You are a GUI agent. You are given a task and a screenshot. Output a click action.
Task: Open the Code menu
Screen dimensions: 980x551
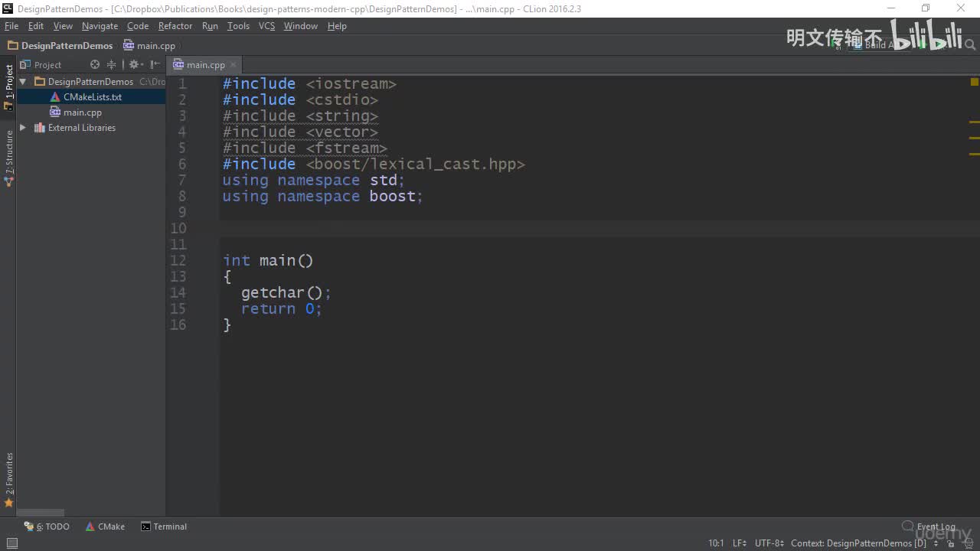pyautogui.click(x=138, y=26)
